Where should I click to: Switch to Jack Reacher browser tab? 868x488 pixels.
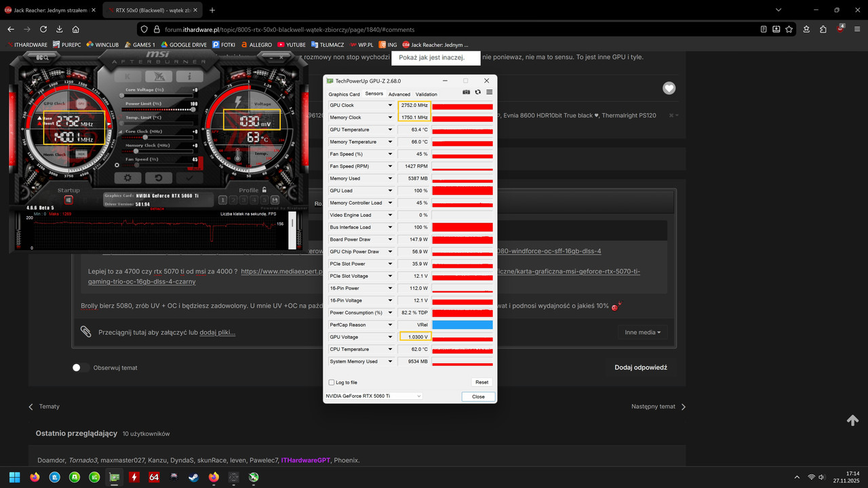click(52, 10)
